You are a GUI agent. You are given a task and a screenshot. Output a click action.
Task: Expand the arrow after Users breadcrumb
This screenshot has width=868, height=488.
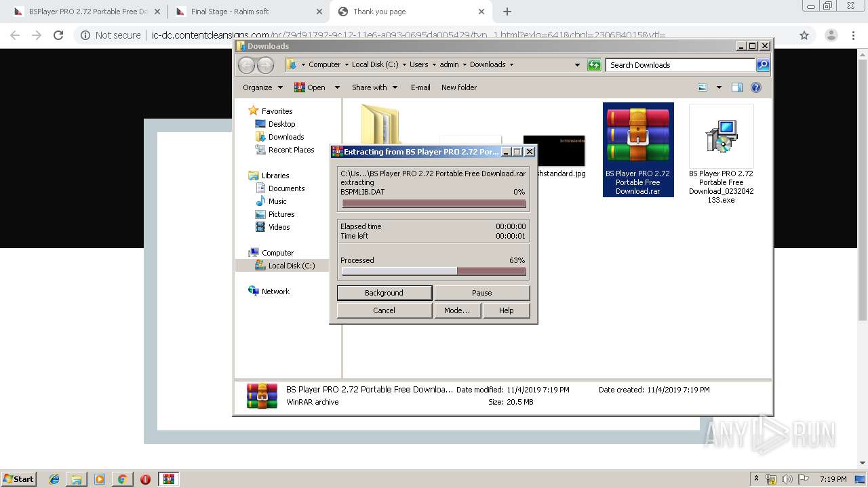click(434, 65)
